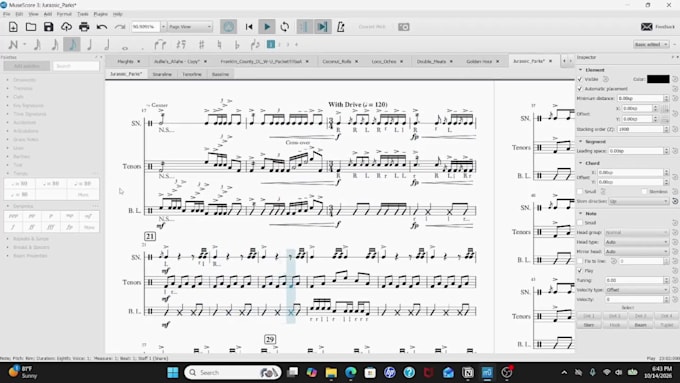Send feedback via the envelope icon

(647, 27)
